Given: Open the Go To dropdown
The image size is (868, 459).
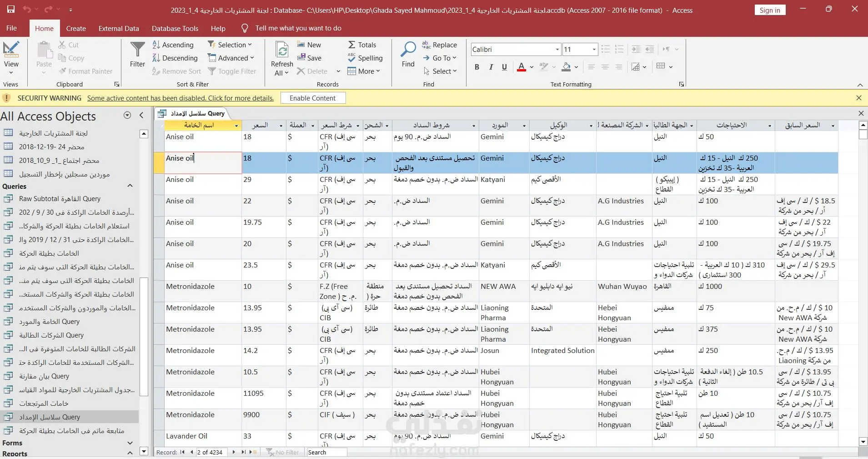Looking at the screenshot, I should pyautogui.click(x=439, y=58).
